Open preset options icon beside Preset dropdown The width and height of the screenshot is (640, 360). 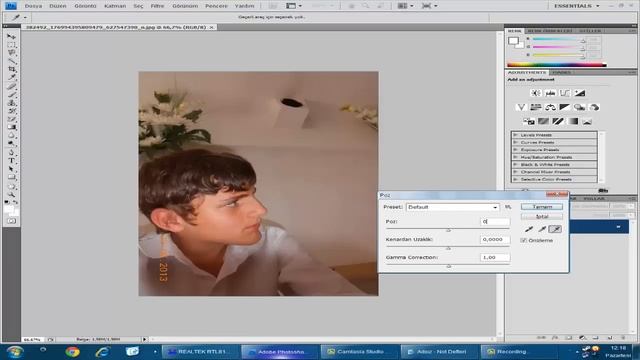pyautogui.click(x=508, y=207)
